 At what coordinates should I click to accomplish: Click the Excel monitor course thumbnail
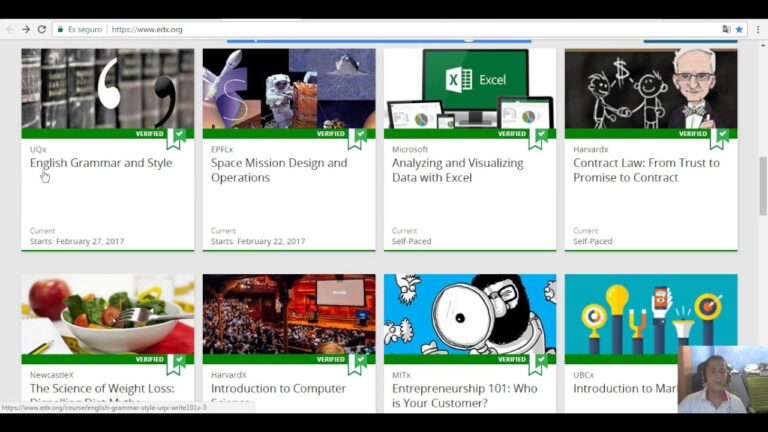(470, 89)
